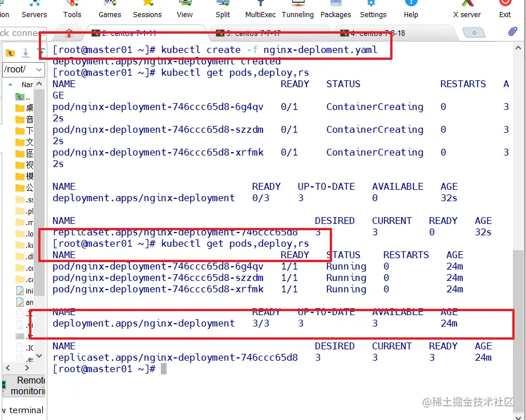This screenshot has width=526, height=420.
Task: Click the Remote monitoring button
Action: 24,386
